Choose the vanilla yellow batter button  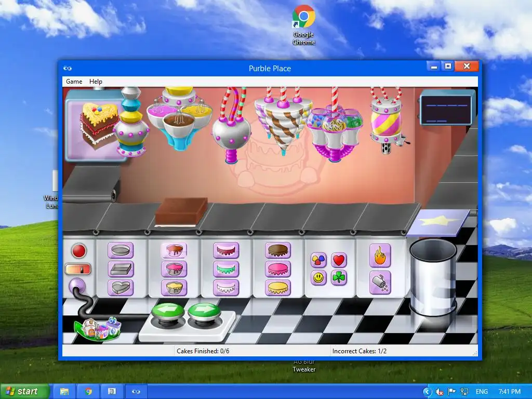174,288
